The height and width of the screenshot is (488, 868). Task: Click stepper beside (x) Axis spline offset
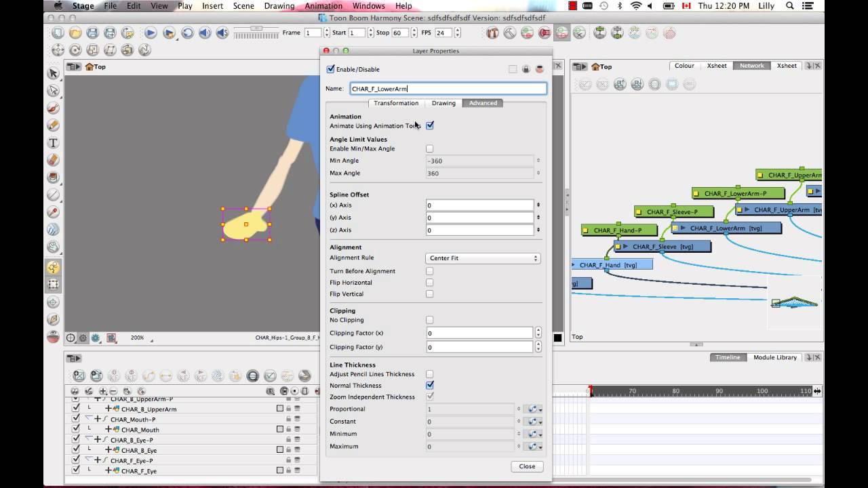(538, 205)
